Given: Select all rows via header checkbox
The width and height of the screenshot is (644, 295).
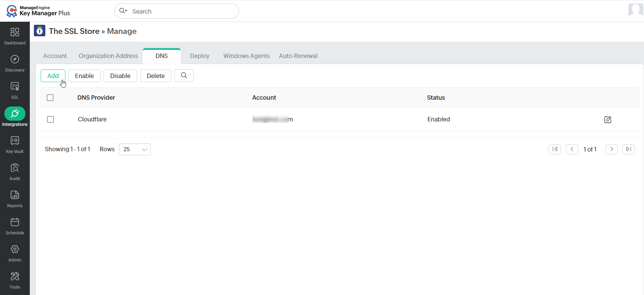Looking at the screenshot, I should (50, 98).
